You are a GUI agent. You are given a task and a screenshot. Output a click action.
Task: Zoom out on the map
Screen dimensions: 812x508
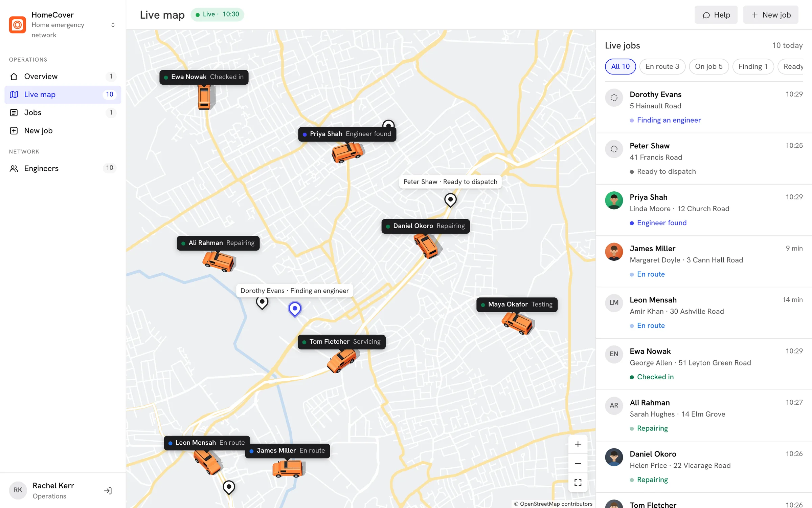point(578,463)
